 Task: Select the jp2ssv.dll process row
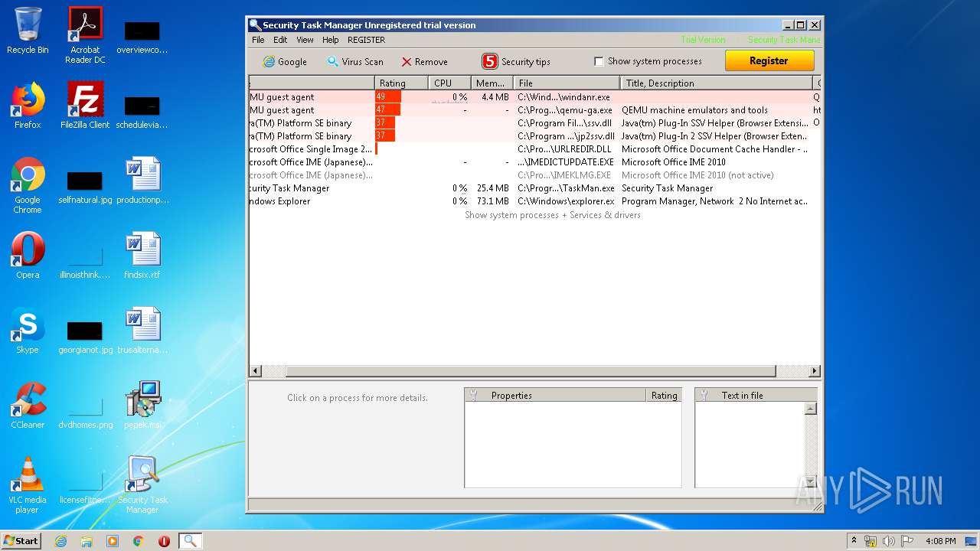pos(534,136)
